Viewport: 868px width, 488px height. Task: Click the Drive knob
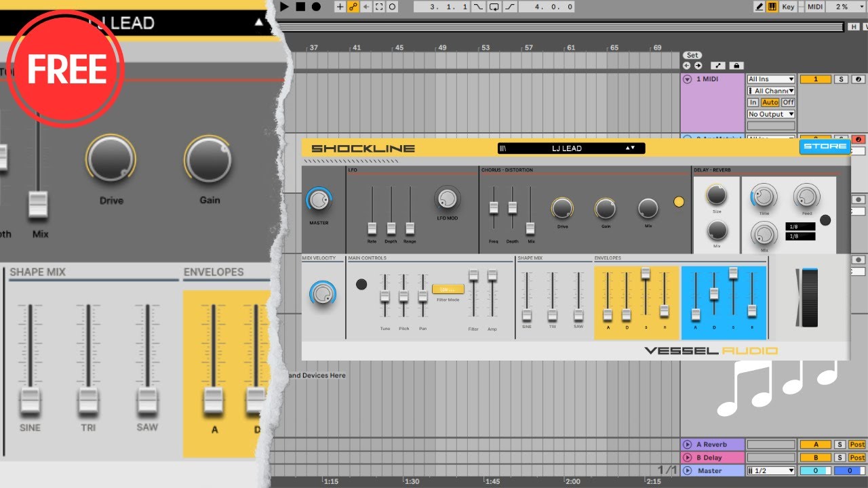click(562, 209)
